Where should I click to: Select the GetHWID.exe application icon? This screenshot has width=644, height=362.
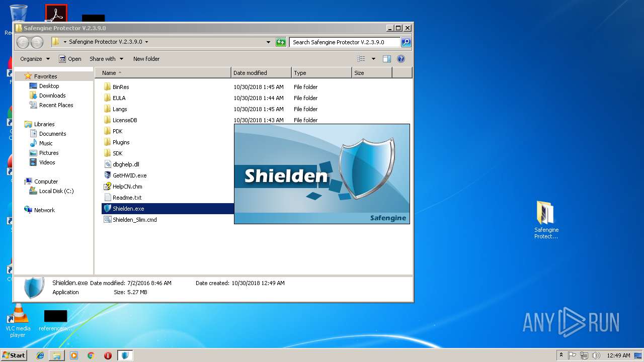tap(107, 175)
